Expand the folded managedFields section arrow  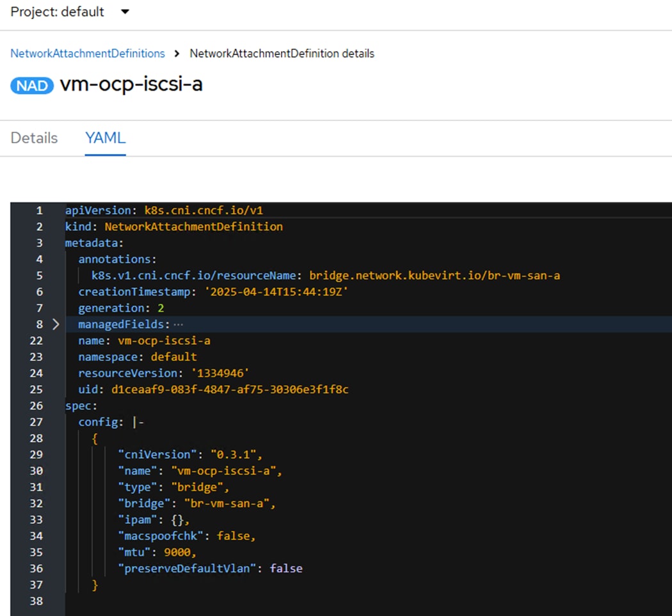pos(56,324)
